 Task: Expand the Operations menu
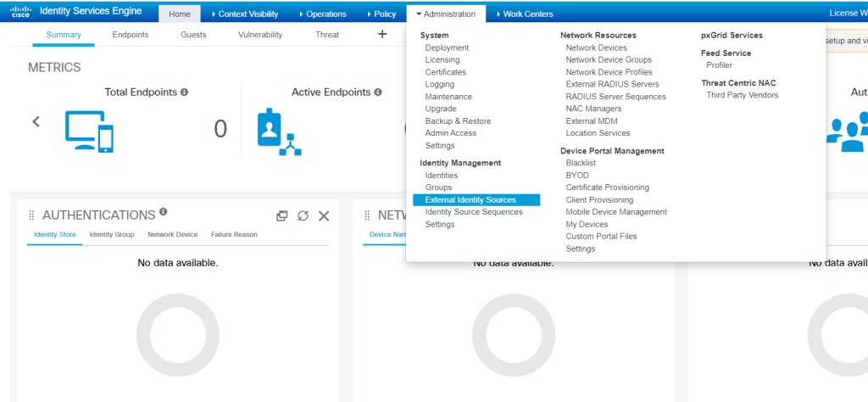322,14
